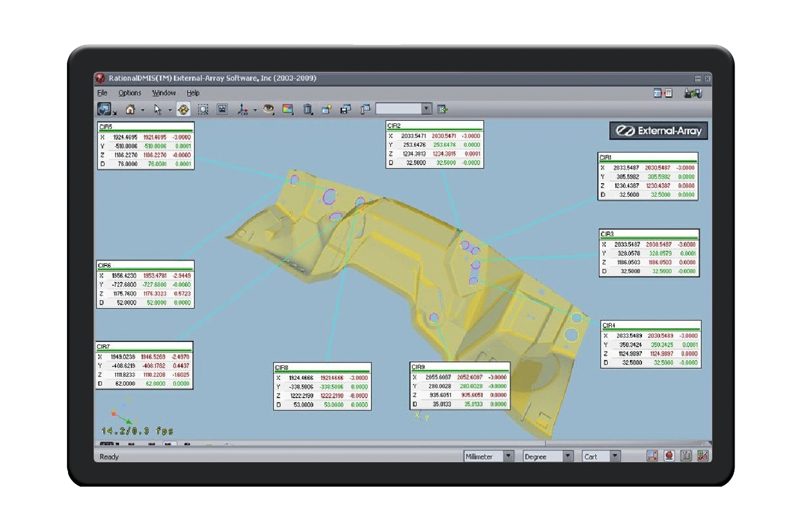Viewport: 803px width, 532px height.
Task: Open the color palette tool
Action: 288,109
